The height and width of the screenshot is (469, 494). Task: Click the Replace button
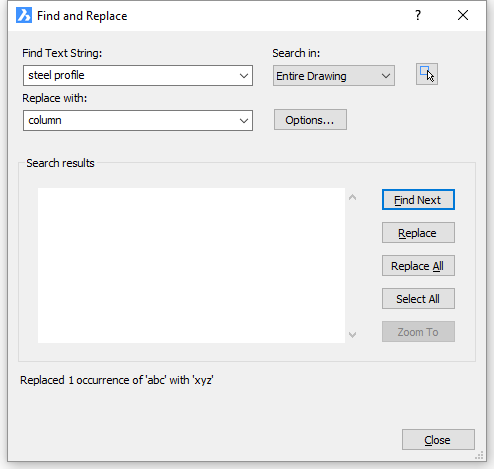tap(418, 233)
